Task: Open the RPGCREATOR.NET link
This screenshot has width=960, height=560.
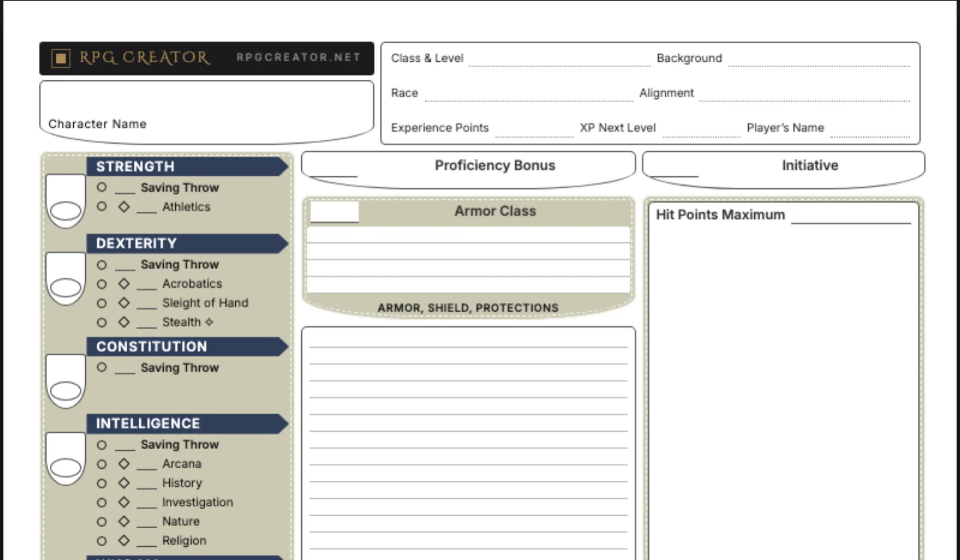Action: 298,58
